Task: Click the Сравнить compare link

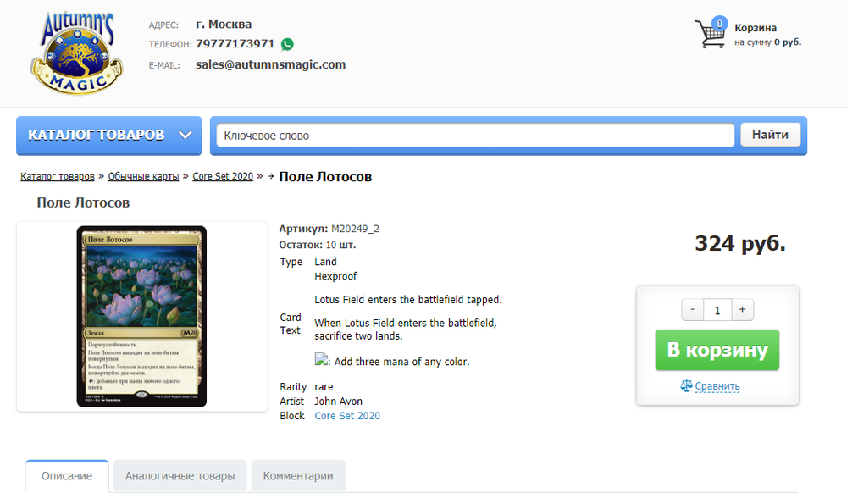Action: coord(717,386)
